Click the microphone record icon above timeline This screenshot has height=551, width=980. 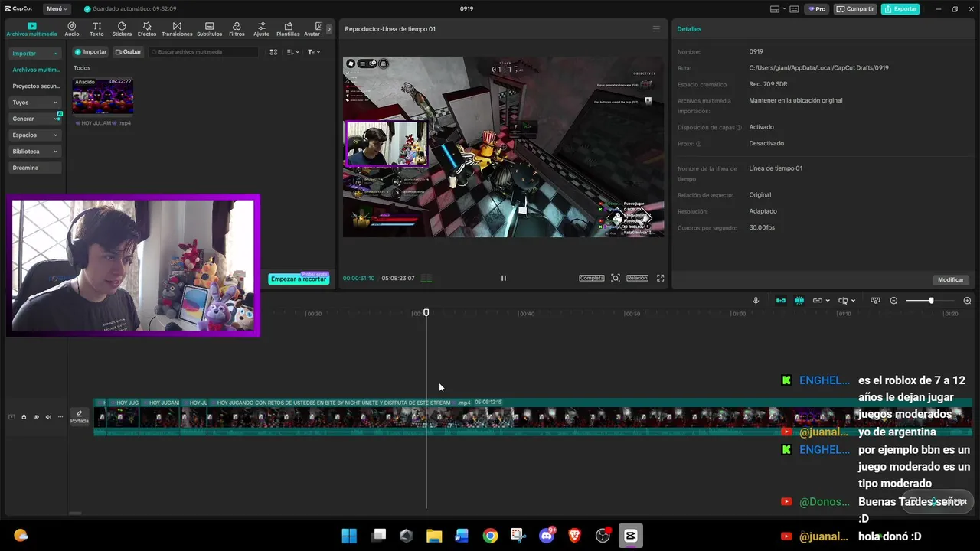(x=756, y=301)
